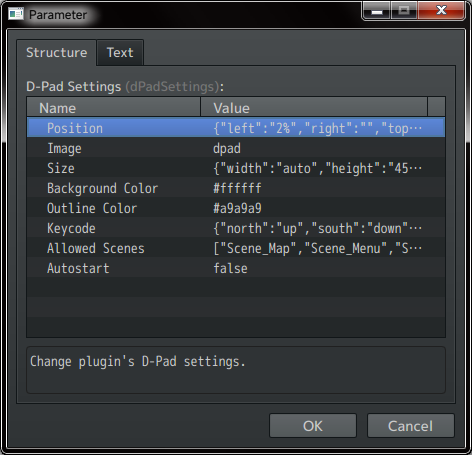Select the Image parameter row
The height and width of the screenshot is (455, 472).
click(236, 147)
